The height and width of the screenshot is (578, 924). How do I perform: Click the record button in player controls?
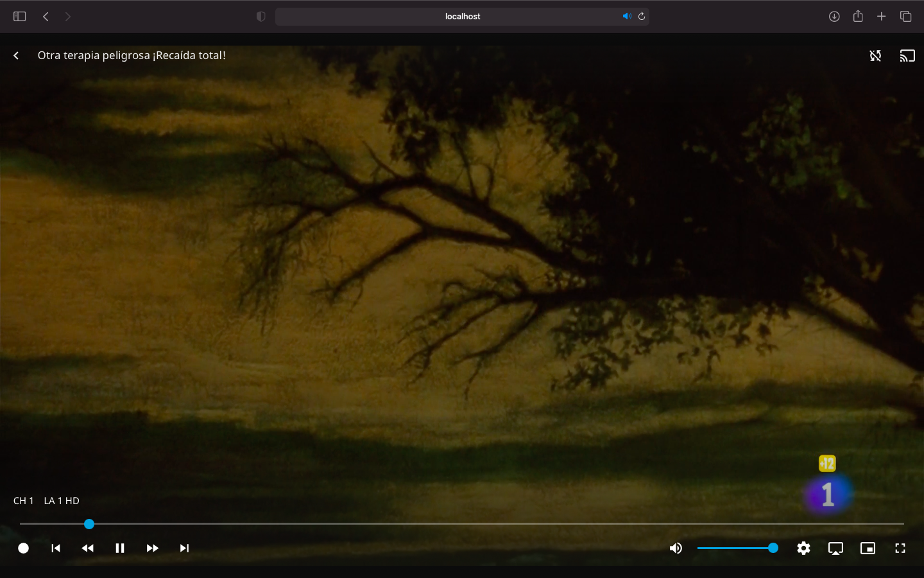[x=24, y=548]
